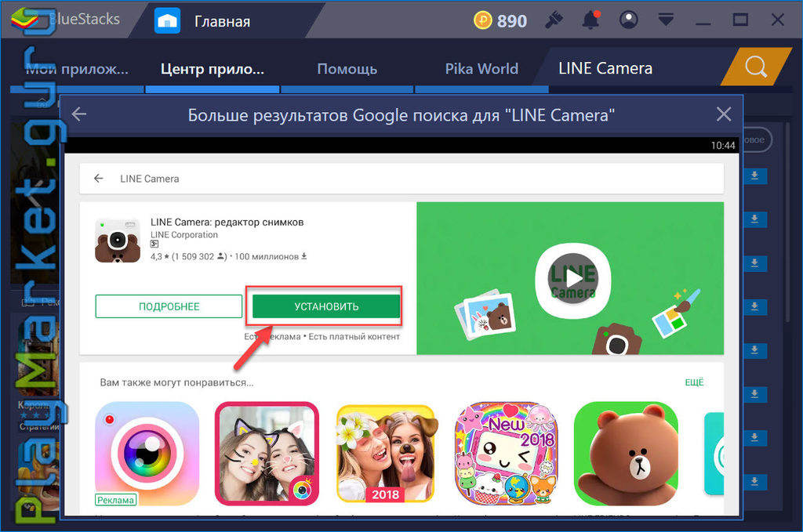Switch to the Мои приложения tab
The height and width of the screenshot is (532, 803).
coord(77,69)
